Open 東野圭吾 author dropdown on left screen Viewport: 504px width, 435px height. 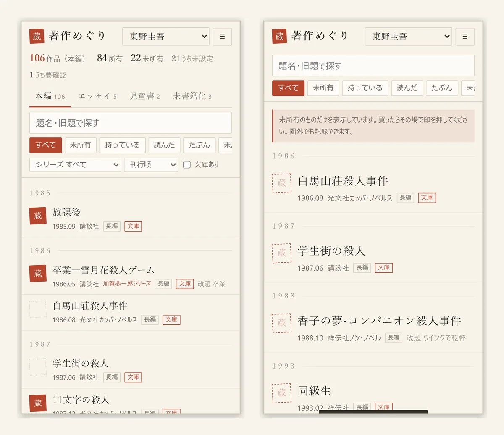point(166,37)
